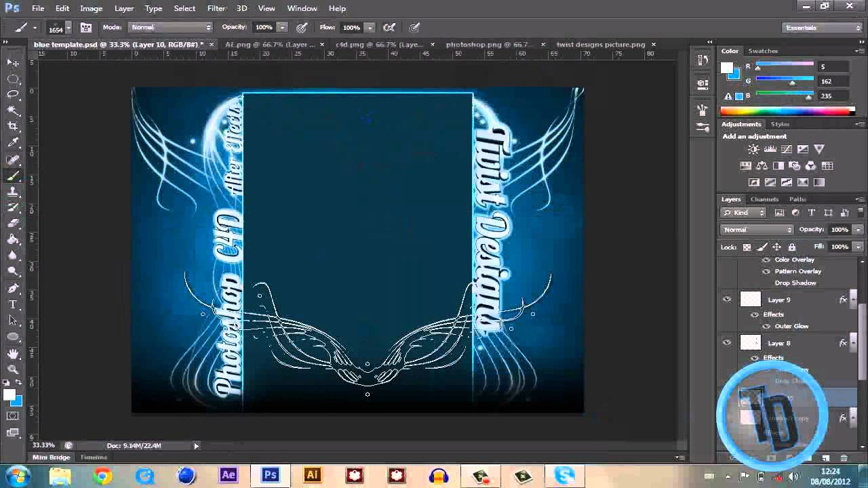
Task: Select the Crop tool
Action: (13, 127)
